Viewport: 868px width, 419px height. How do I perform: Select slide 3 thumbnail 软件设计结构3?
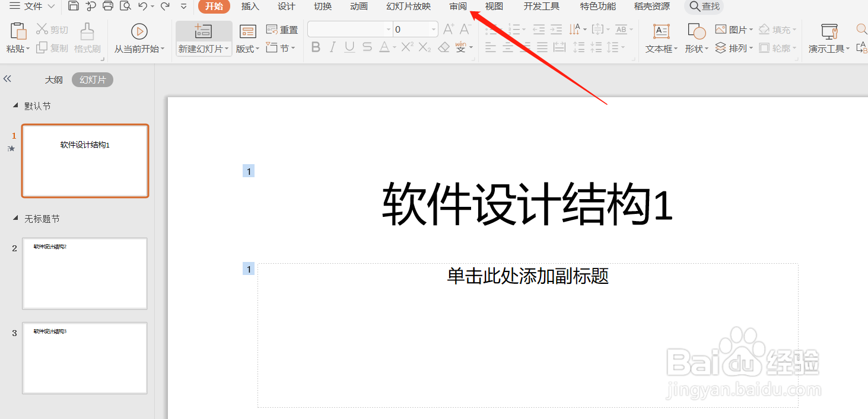[x=85, y=358]
